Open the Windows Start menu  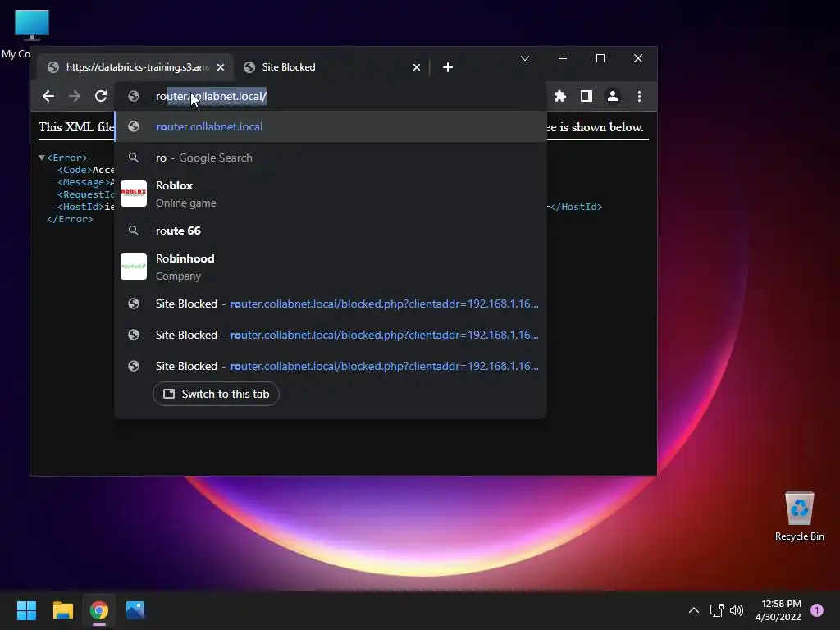pos(26,610)
